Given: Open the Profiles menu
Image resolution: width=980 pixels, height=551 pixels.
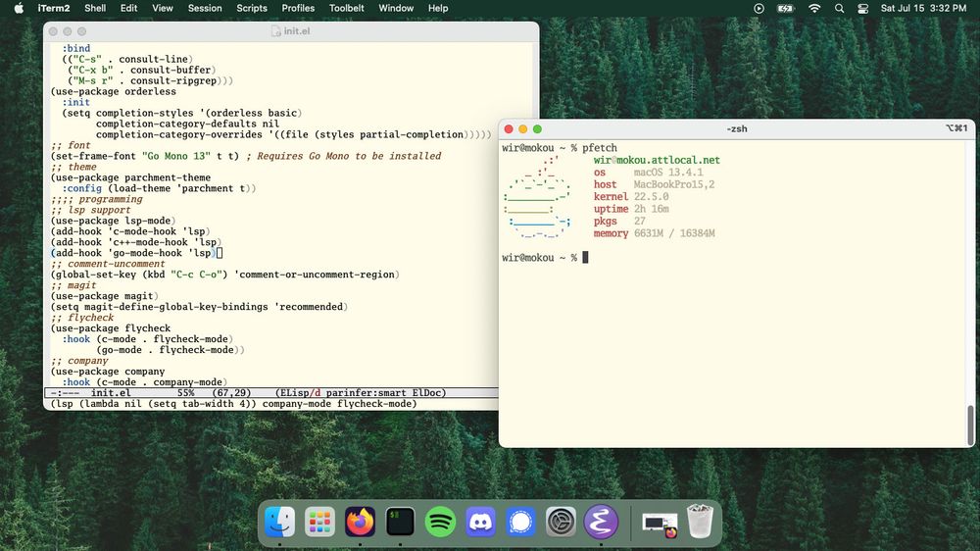Looking at the screenshot, I should point(298,8).
